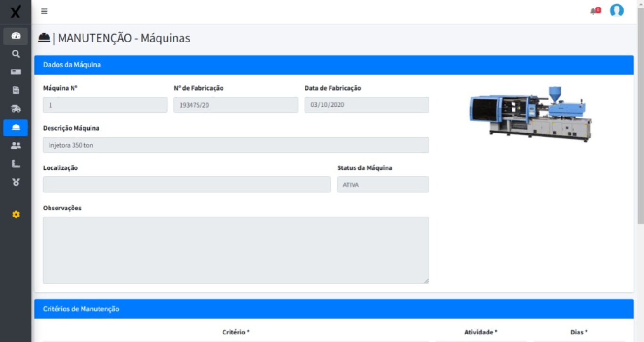Screen dimensions: 644x342
Task: Click the hard hat maintenance sidebar icon
Action: pyautogui.click(x=16, y=127)
